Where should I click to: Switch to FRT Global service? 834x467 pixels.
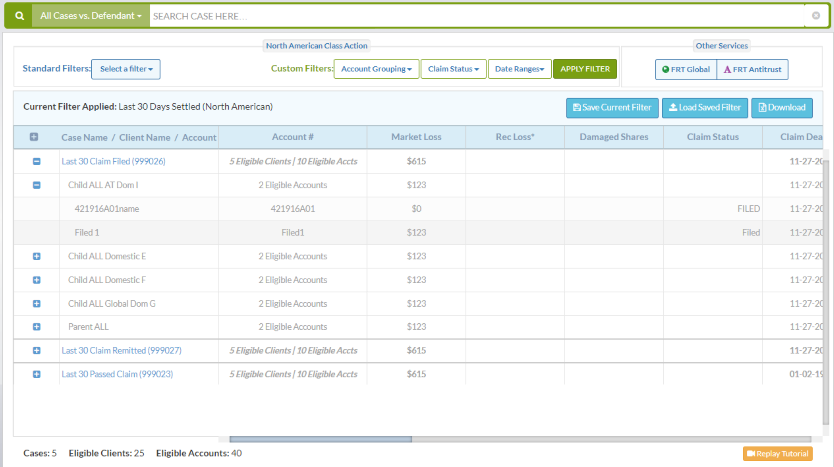tap(686, 69)
